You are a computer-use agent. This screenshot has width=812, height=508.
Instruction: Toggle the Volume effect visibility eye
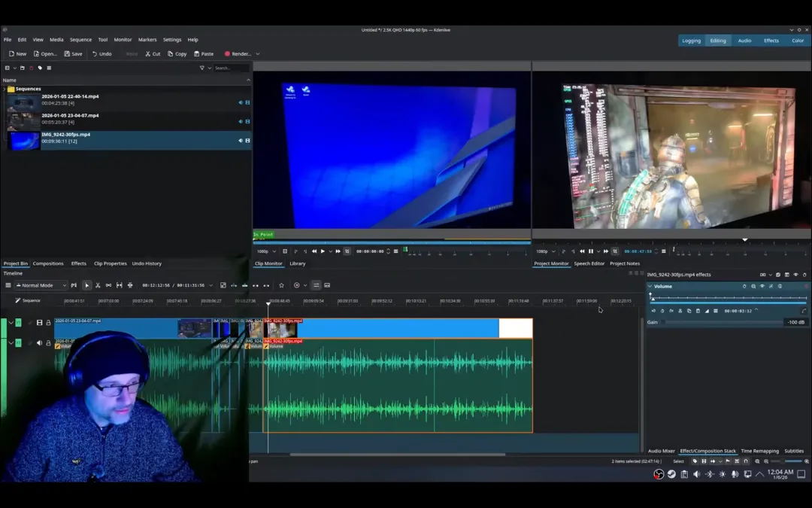[x=762, y=286]
